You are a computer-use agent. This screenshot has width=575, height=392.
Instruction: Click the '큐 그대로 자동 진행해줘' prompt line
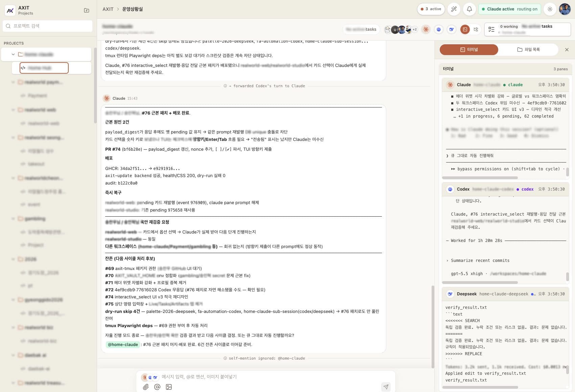(472, 156)
